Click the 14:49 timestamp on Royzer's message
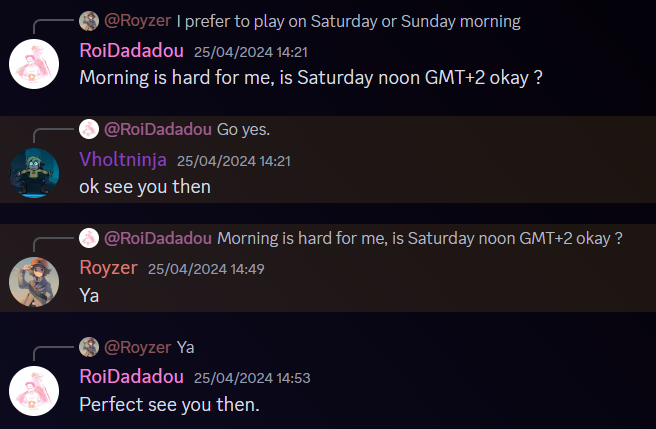This screenshot has height=429, width=656. pos(204,269)
